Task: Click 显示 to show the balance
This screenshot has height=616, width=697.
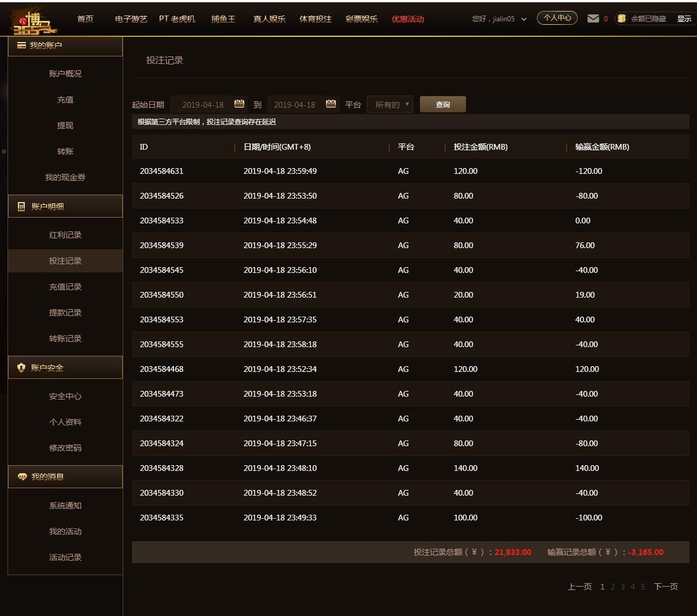Action: click(684, 18)
